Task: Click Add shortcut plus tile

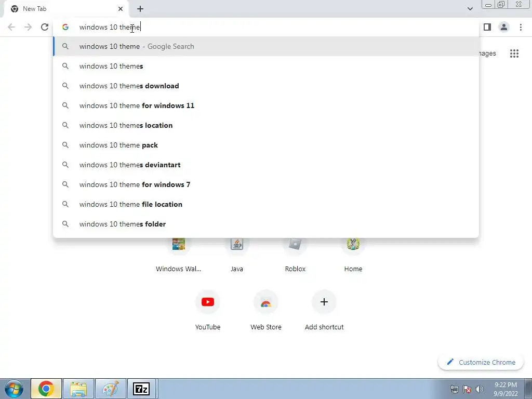Action: pyautogui.click(x=324, y=310)
